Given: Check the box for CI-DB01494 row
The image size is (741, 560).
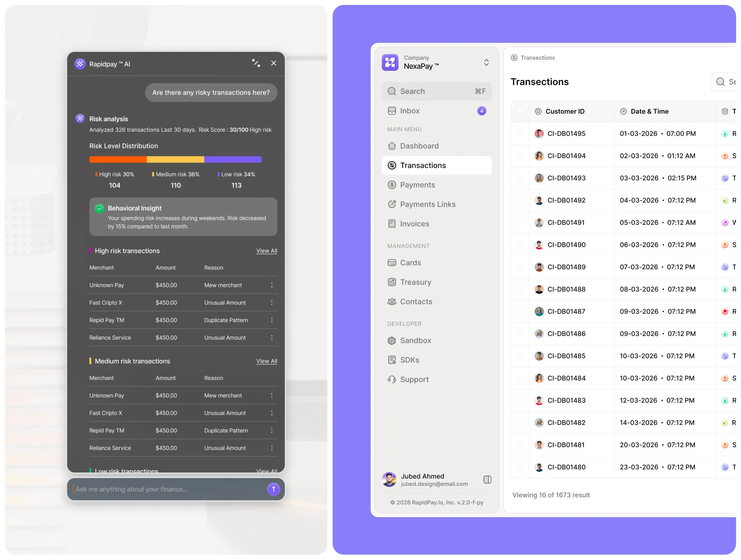Looking at the screenshot, I should [520, 156].
